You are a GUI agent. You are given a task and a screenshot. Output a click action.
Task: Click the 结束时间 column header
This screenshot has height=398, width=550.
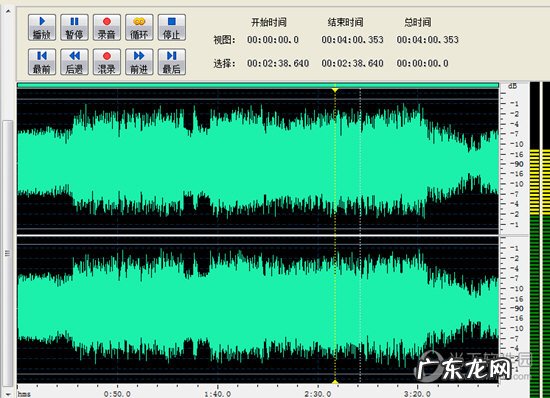click(346, 22)
